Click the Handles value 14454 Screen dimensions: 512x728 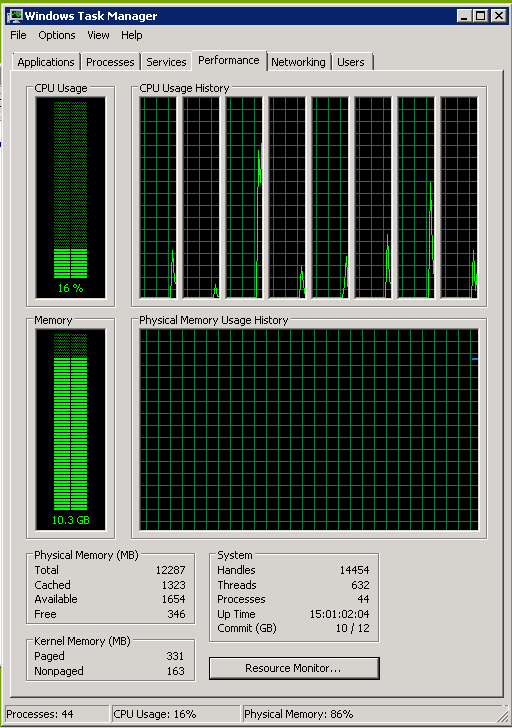(x=355, y=570)
